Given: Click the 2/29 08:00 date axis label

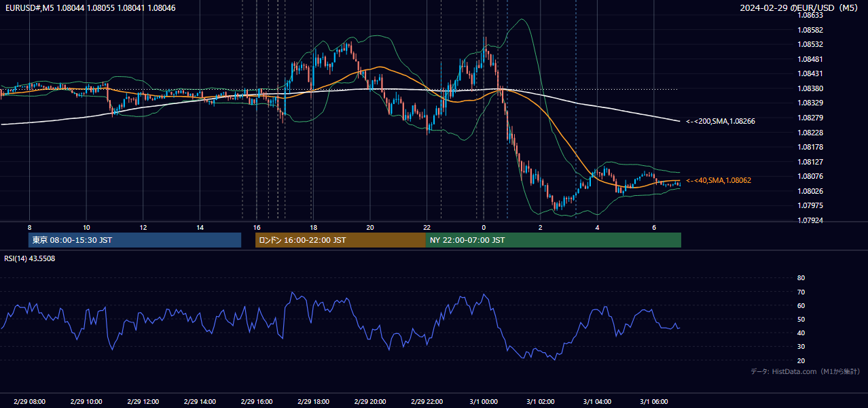Looking at the screenshot, I should 29,402.
